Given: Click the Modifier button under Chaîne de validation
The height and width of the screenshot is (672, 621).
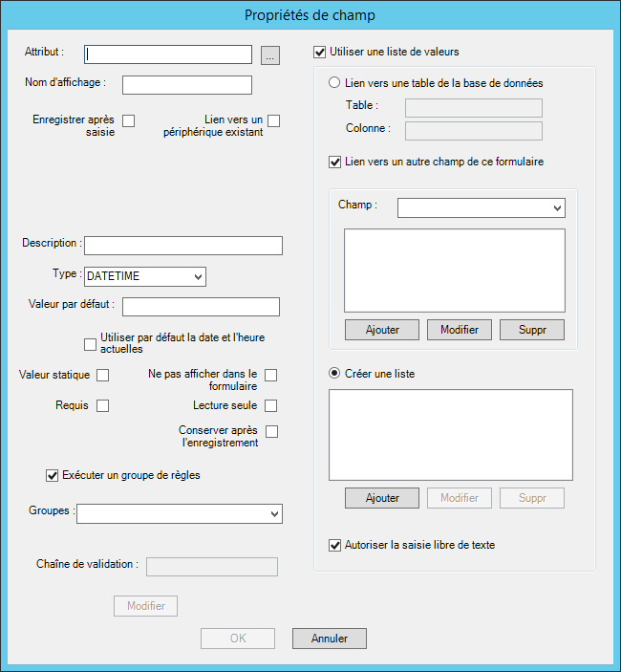Looking at the screenshot, I should pos(145,606).
